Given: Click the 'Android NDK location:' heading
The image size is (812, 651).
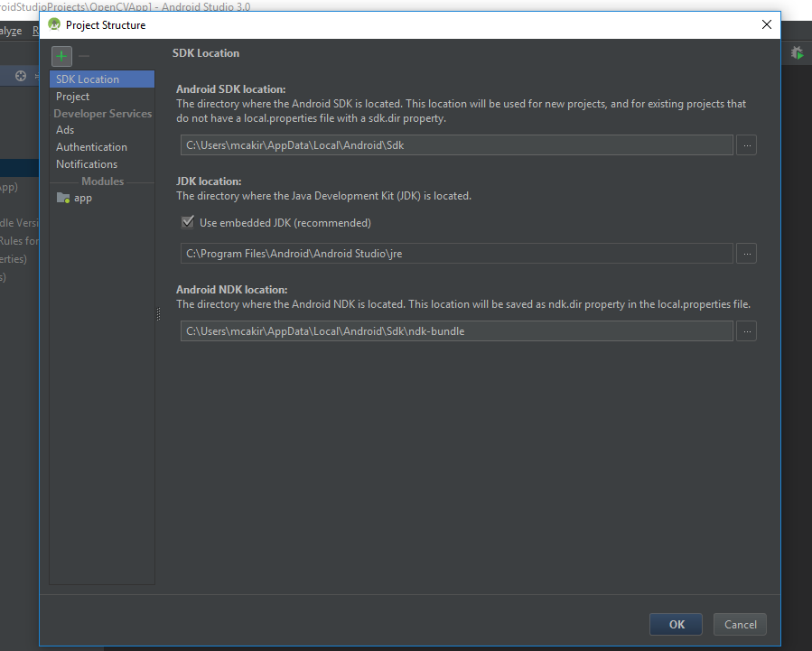Looking at the screenshot, I should [x=231, y=289].
